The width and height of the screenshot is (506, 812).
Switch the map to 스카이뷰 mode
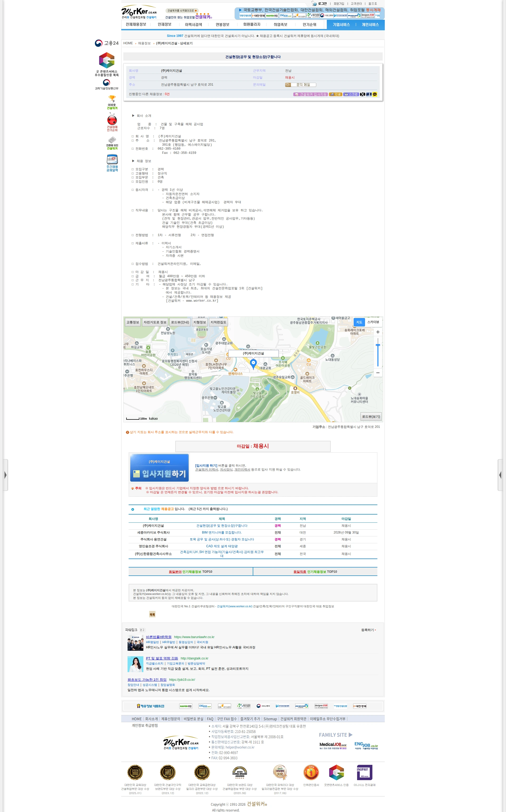click(373, 322)
